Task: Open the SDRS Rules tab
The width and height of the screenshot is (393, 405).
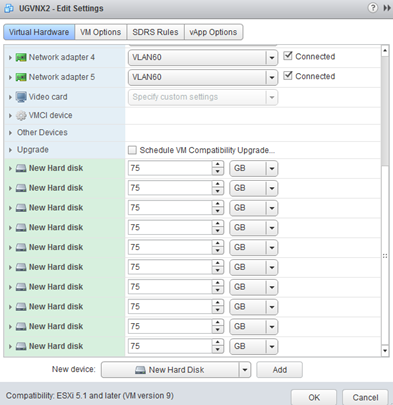Action: click(x=155, y=32)
